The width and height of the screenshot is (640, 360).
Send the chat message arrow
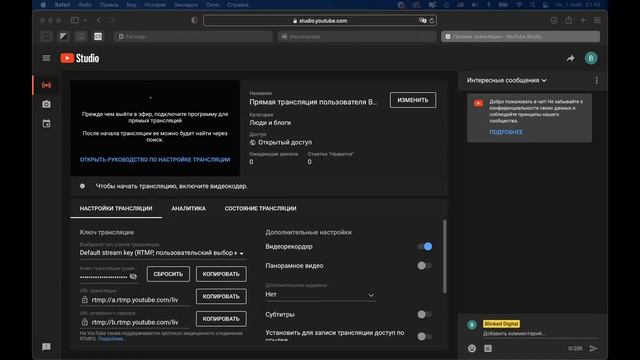click(x=593, y=348)
